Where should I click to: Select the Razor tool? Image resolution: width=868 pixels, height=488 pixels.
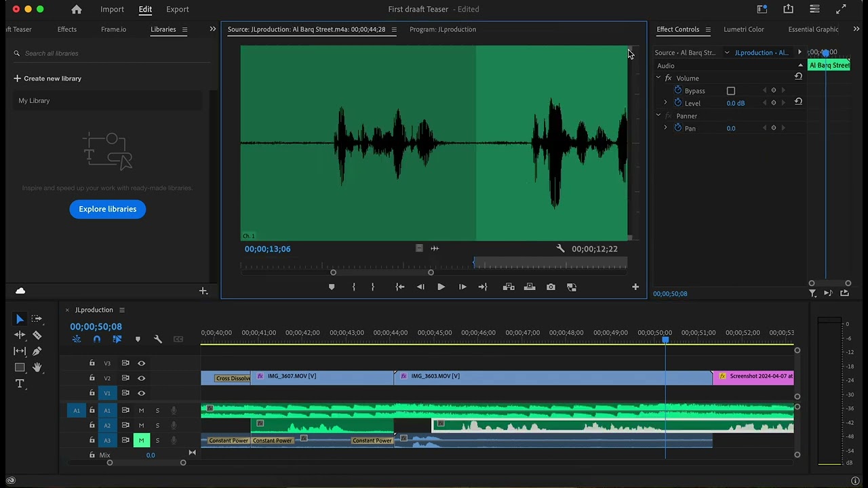37,335
